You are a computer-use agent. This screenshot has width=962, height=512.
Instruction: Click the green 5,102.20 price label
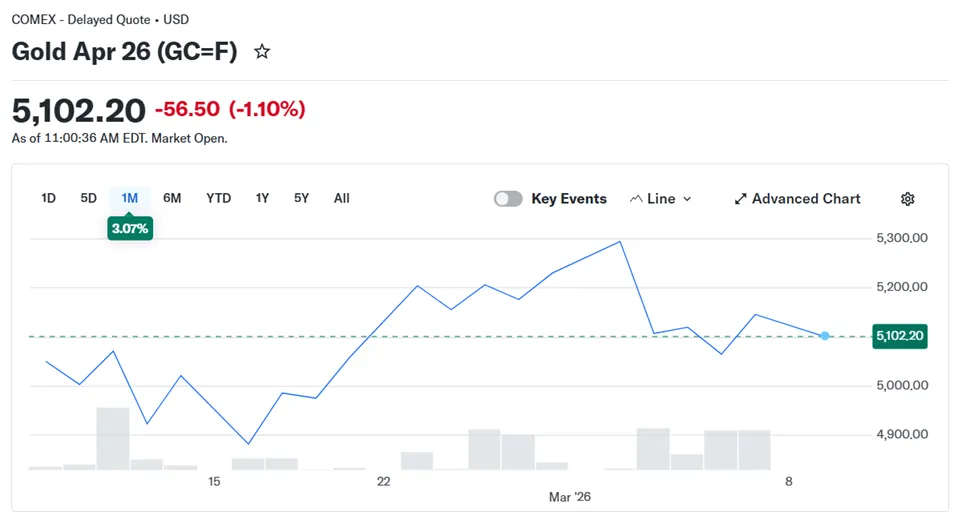tap(899, 336)
